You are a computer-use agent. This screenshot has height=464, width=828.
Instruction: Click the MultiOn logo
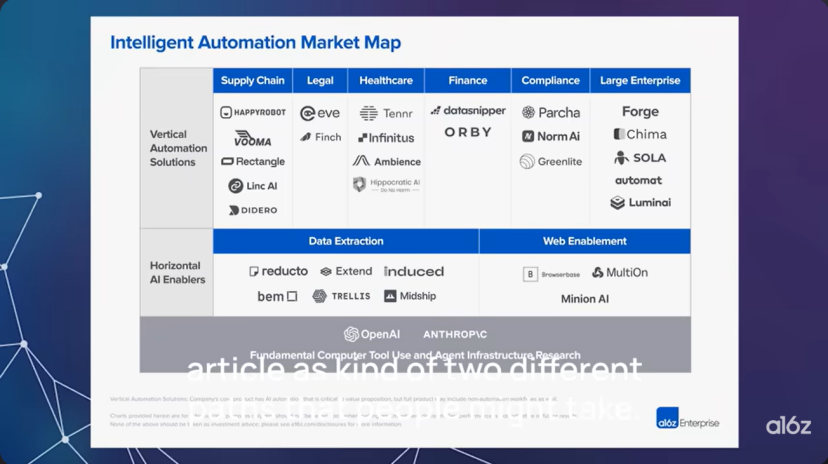[620, 272]
